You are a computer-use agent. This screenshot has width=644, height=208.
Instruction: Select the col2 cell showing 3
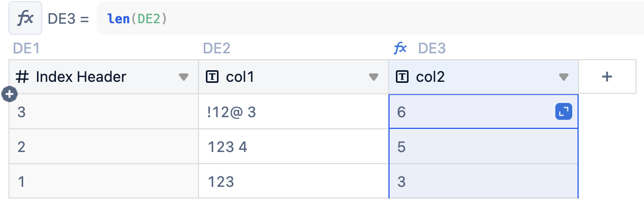pyautogui.click(x=484, y=181)
